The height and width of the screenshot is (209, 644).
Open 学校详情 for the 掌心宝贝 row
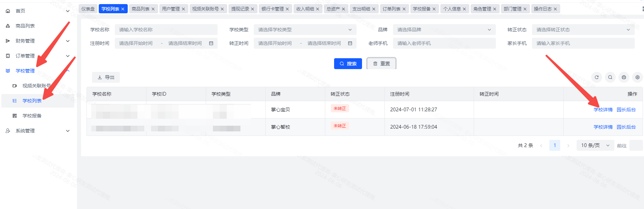[603, 110]
